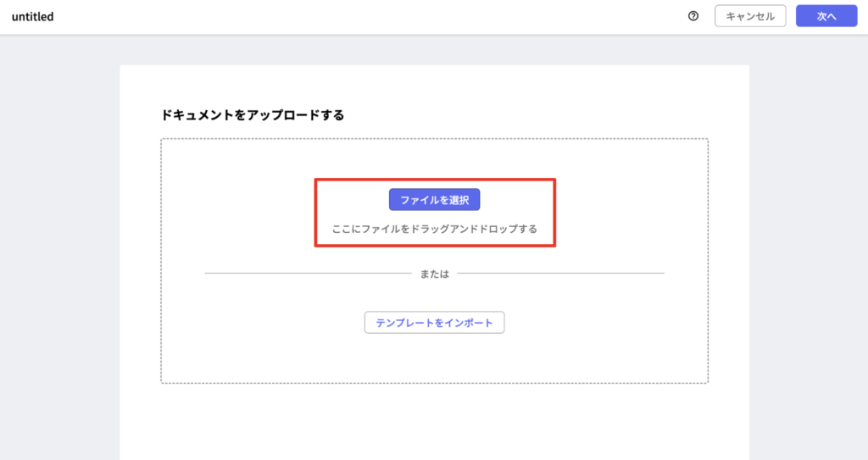Cancel the upload using the top-bar button
This screenshot has width=868, height=460.
tap(750, 16)
